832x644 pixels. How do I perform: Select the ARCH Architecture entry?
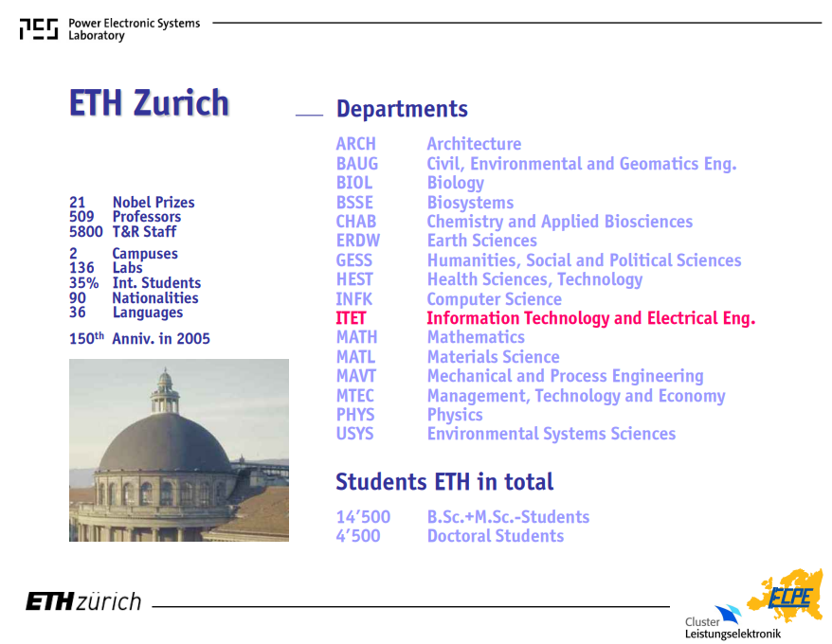(x=428, y=144)
